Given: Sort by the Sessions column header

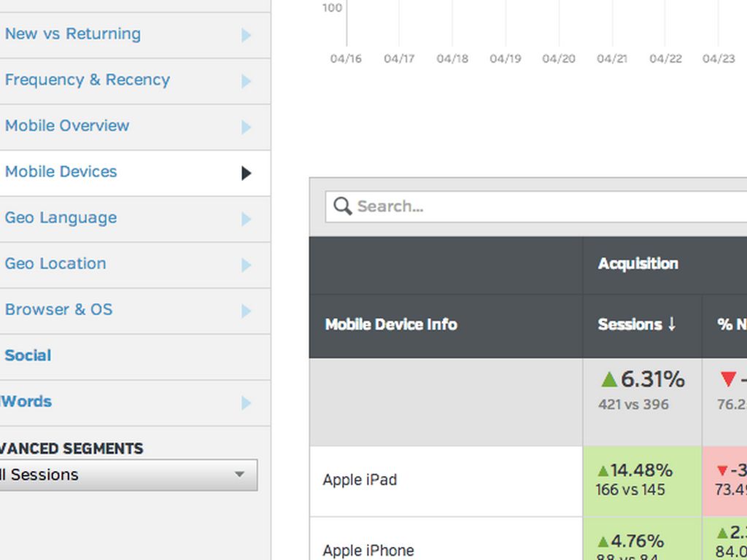Looking at the screenshot, I should (637, 324).
